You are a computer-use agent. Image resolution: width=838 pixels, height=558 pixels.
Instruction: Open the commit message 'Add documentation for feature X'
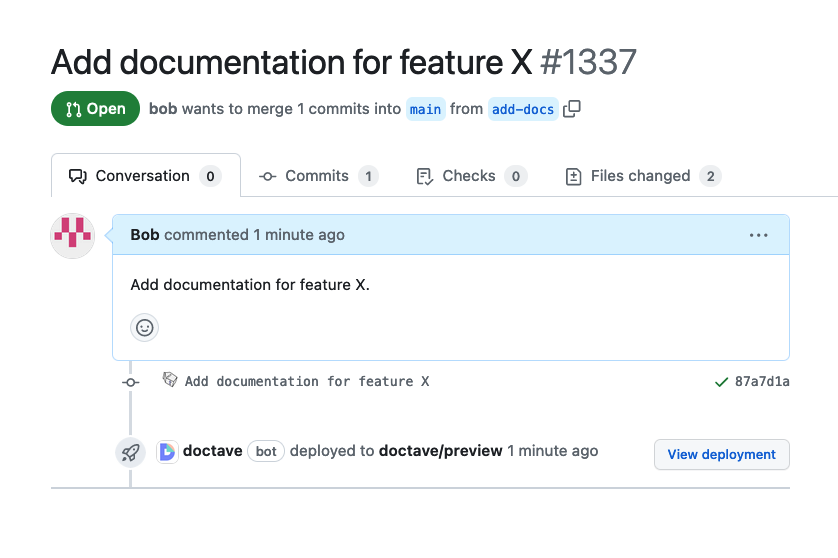pyautogui.click(x=307, y=382)
